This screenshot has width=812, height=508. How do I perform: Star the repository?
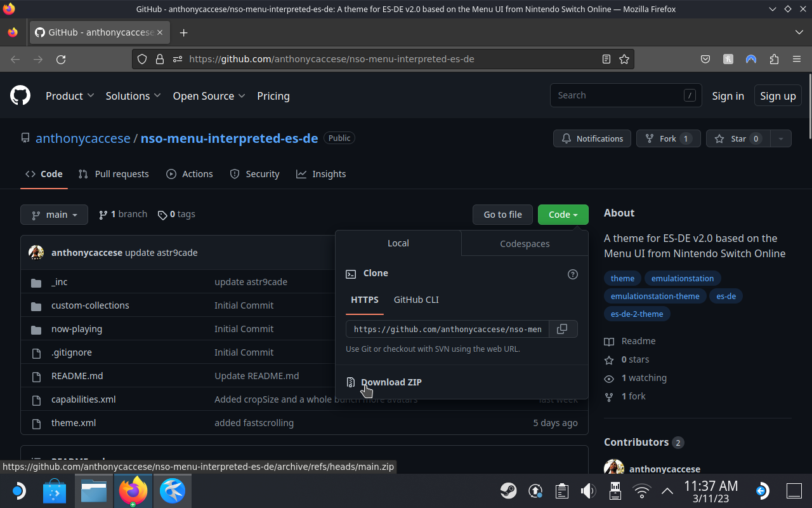click(738, 138)
